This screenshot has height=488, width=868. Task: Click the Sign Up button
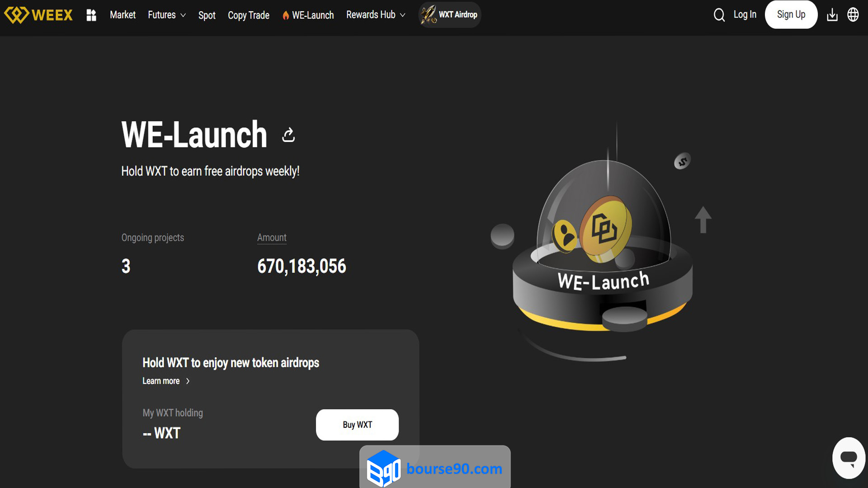791,14
